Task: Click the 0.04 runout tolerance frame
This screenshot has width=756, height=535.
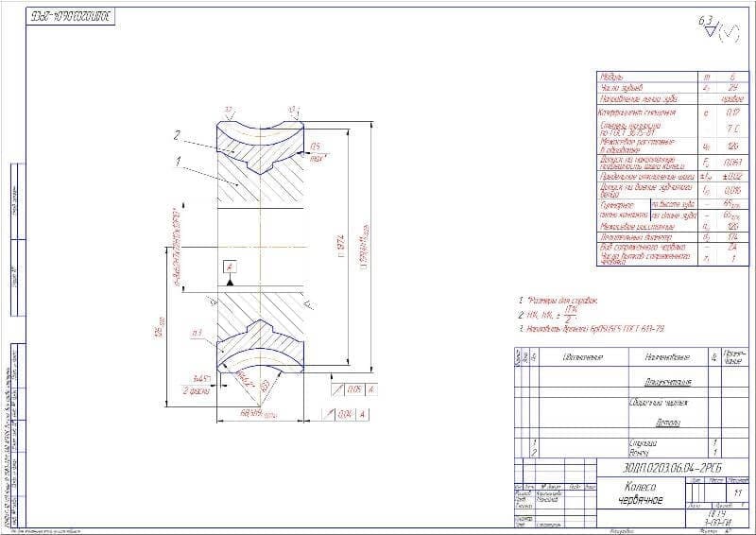Action: point(345,414)
